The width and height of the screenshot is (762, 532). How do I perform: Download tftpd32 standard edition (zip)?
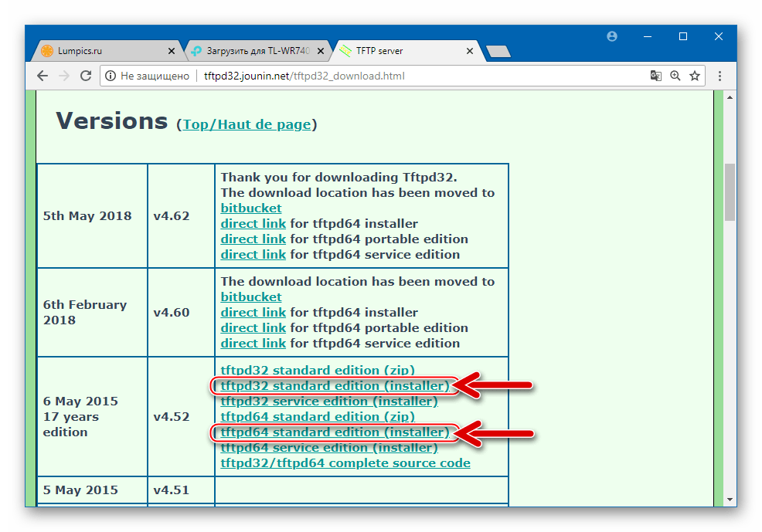point(318,371)
